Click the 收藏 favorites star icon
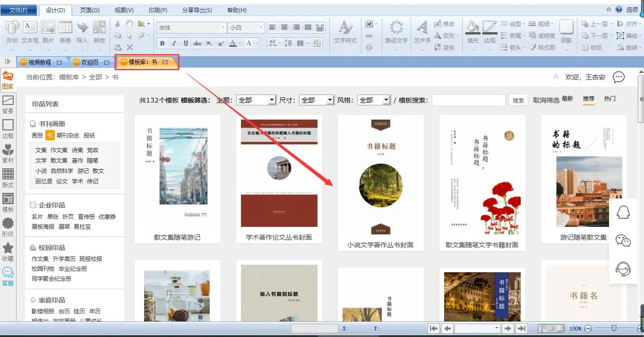Image resolution: width=644 pixels, height=337 pixels. (x=8, y=251)
